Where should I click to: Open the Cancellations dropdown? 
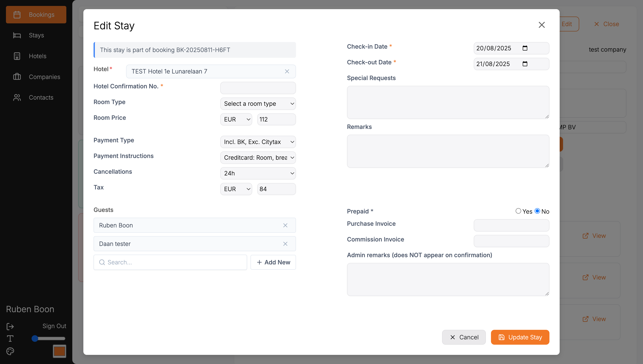(x=258, y=174)
